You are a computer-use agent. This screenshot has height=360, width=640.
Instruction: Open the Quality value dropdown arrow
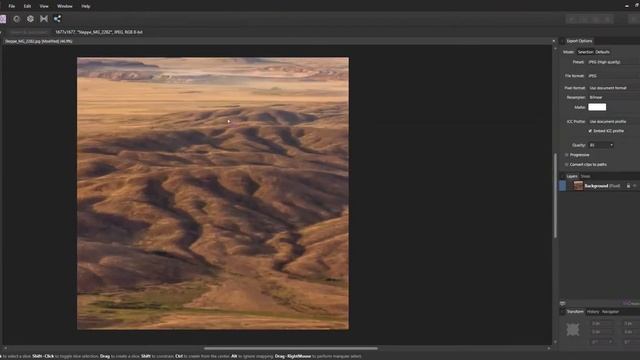coord(611,145)
